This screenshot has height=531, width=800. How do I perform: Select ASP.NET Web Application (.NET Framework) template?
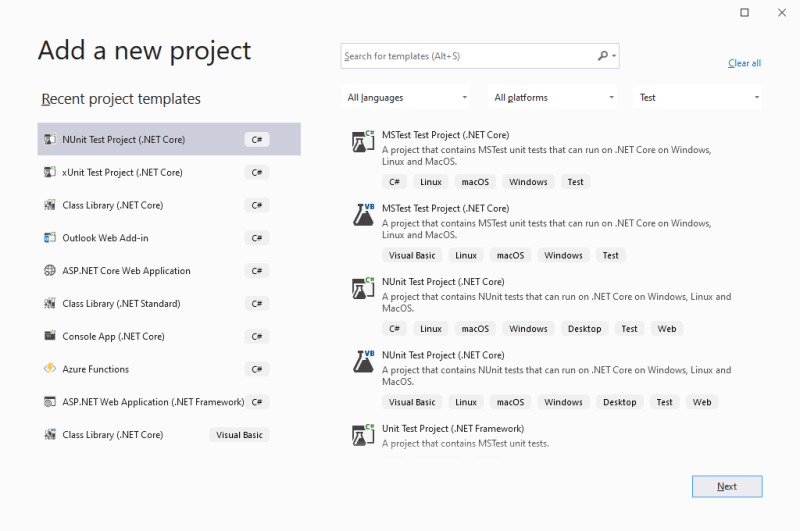point(169,402)
